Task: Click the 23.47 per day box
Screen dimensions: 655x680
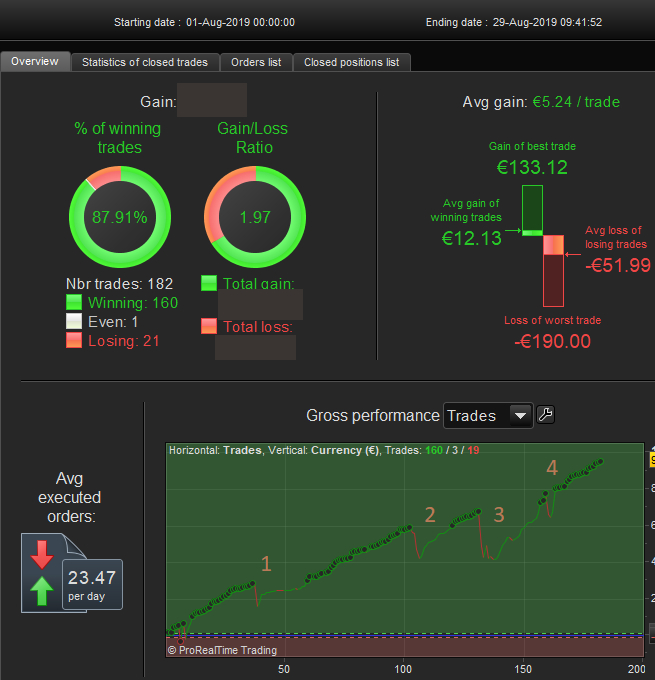Action: pos(92,584)
